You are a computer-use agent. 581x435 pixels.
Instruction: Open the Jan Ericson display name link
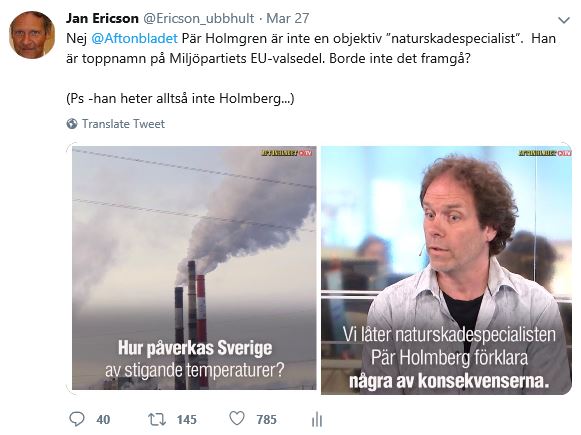(102, 19)
